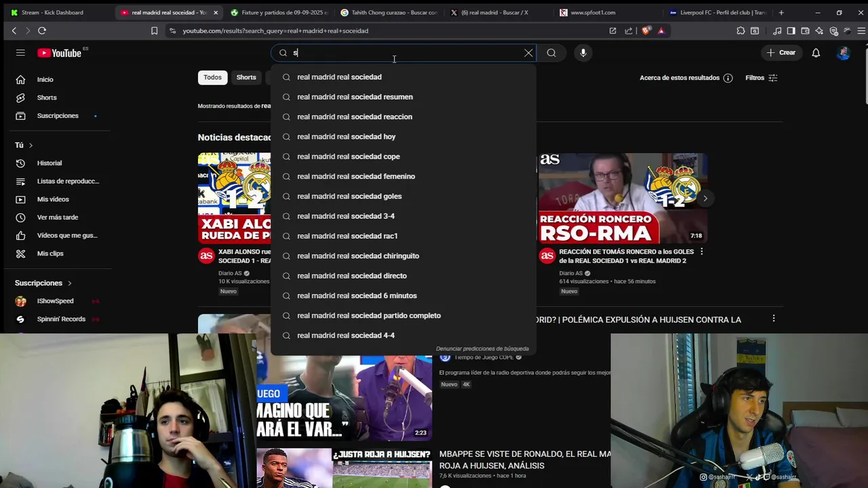The height and width of the screenshot is (488, 868).
Task: Choose suggestion 'real madrid real sociedad partido completo'
Action: [403, 315]
